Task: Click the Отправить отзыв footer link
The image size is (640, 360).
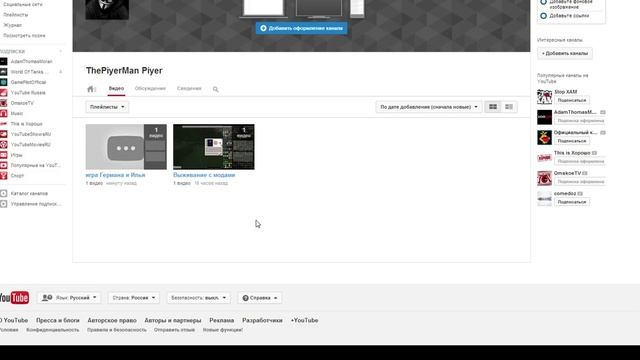Action: [x=174, y=330]
